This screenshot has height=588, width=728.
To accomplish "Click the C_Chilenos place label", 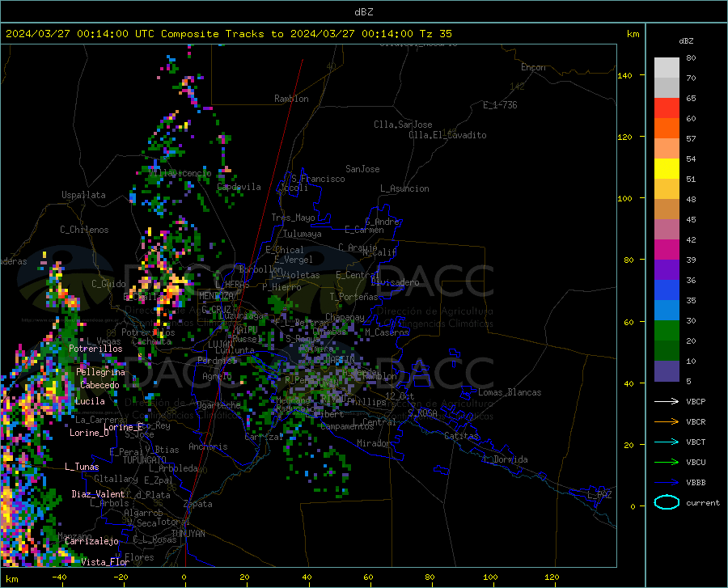I will 84,230.
